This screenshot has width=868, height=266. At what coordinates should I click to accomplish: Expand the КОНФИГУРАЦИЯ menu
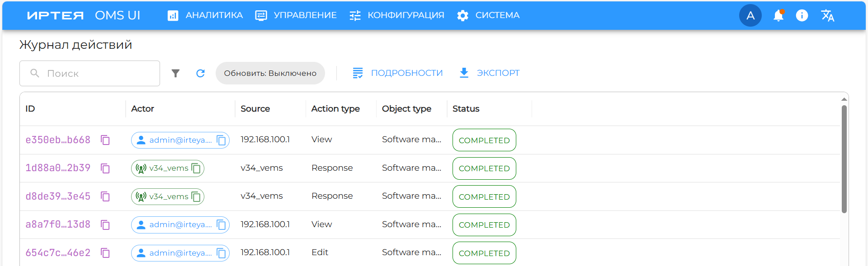coord(397,15)
